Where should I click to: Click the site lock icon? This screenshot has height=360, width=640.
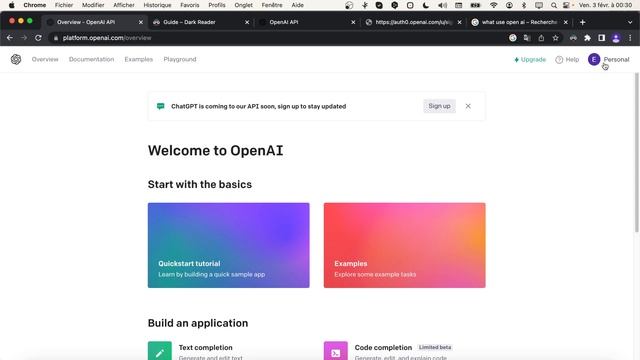pos(56,38)
